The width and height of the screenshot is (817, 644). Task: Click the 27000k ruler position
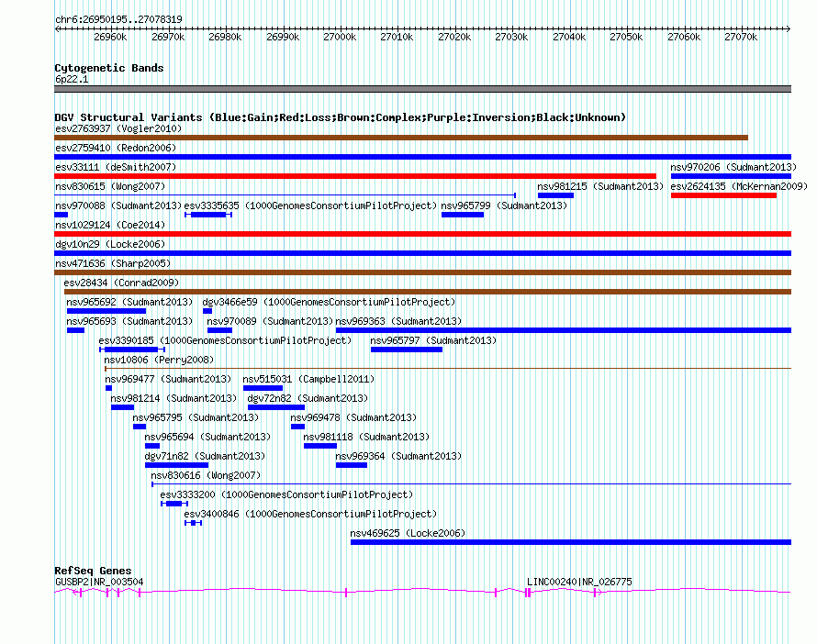tap(340, 37)
